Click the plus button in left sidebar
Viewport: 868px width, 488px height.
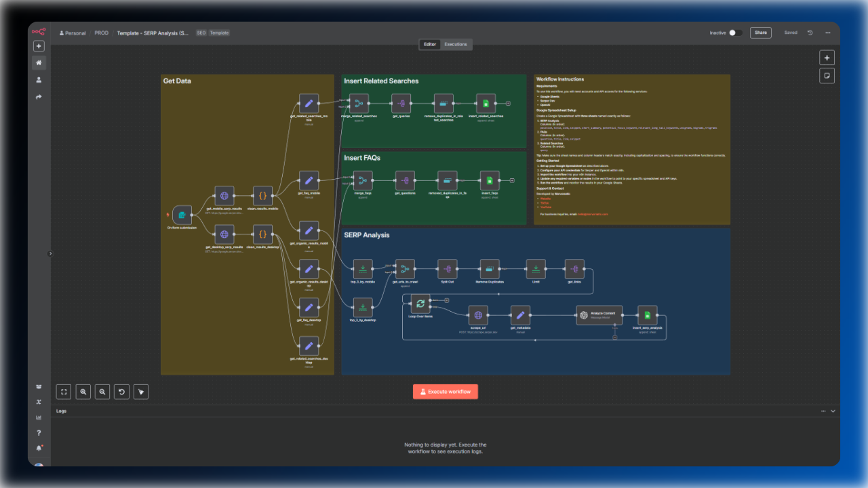39,46
